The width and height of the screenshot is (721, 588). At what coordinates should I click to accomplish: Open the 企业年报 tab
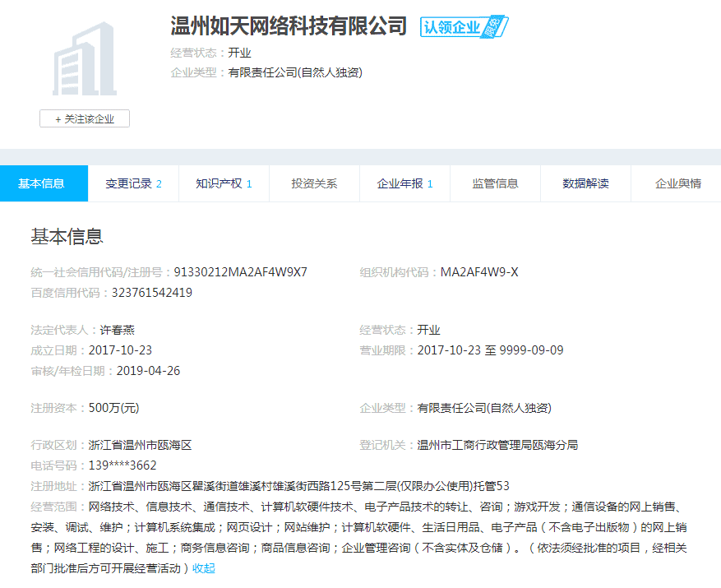coord(404,183)
